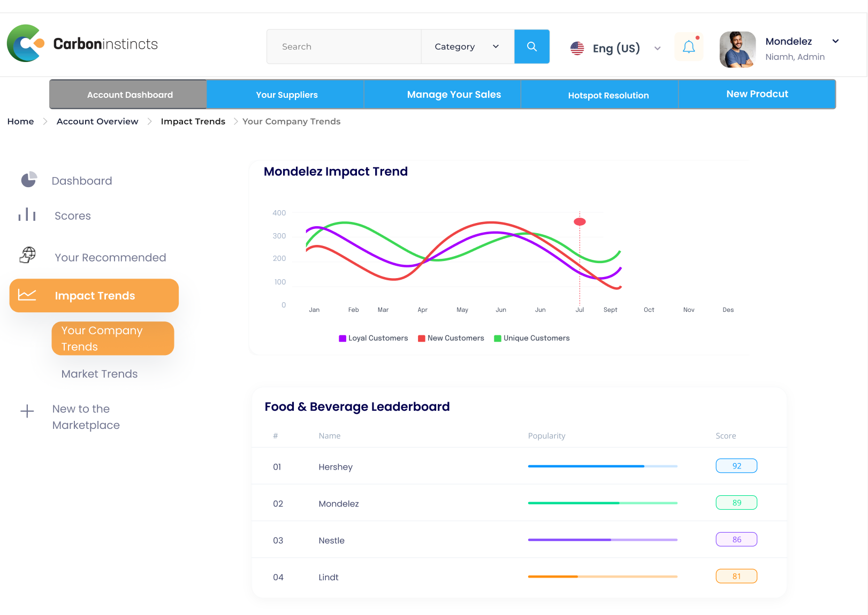Viewport: 868px width, 615px height.
Task: Open the Your Suppliers tab
Action: pyautogui.click(x=286, y=95)
